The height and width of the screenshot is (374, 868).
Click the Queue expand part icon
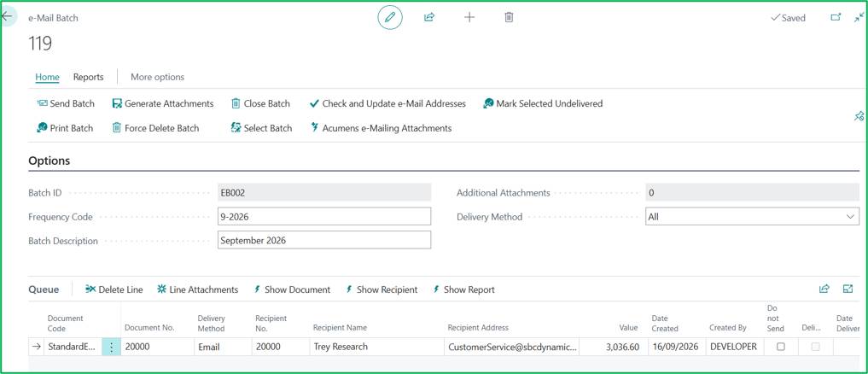(x=848, y=289)
